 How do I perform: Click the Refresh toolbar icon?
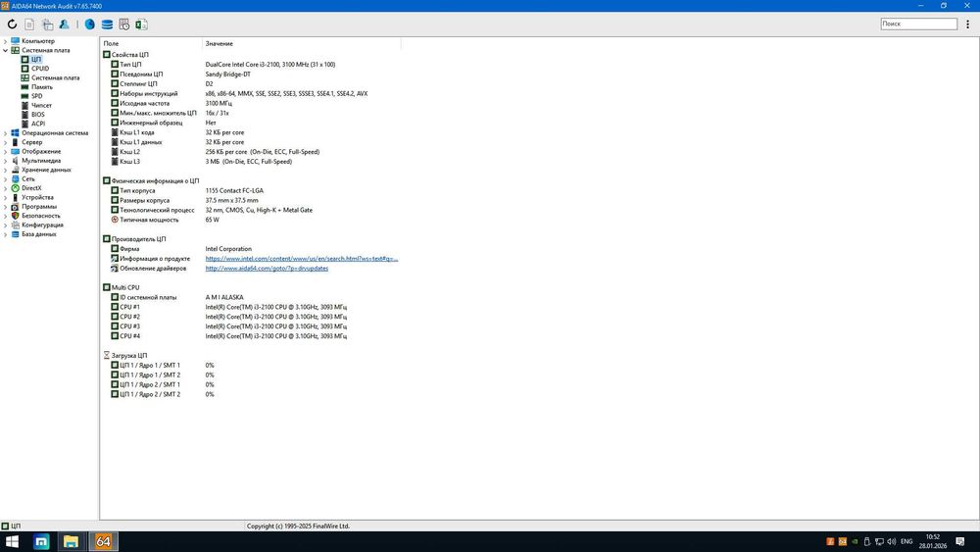12,25
